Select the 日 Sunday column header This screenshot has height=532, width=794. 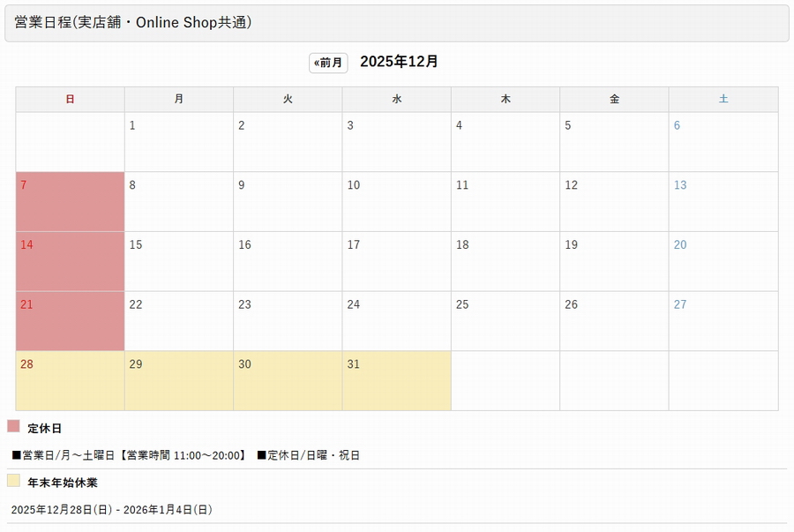[69, 99]
